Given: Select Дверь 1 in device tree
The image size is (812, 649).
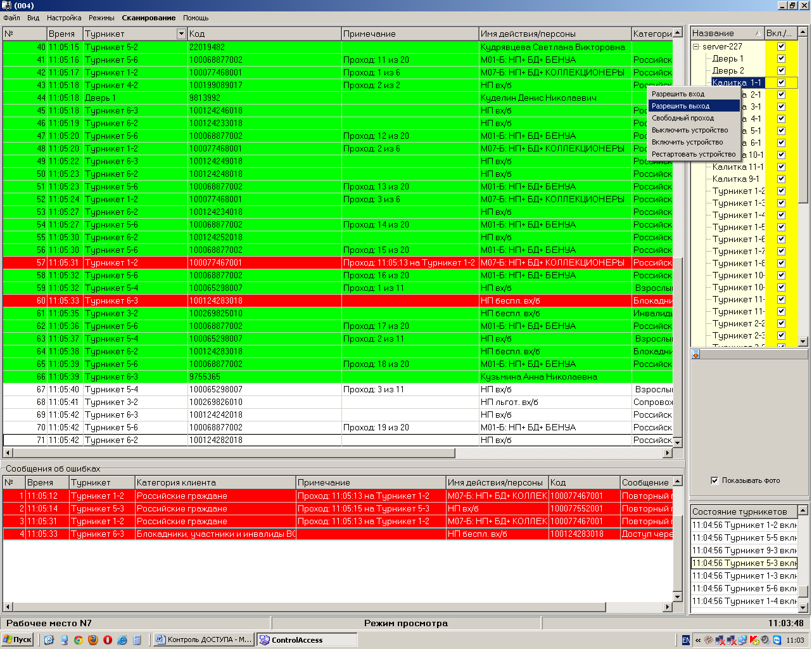Looking at the screenshot, I should click(728, 58).
